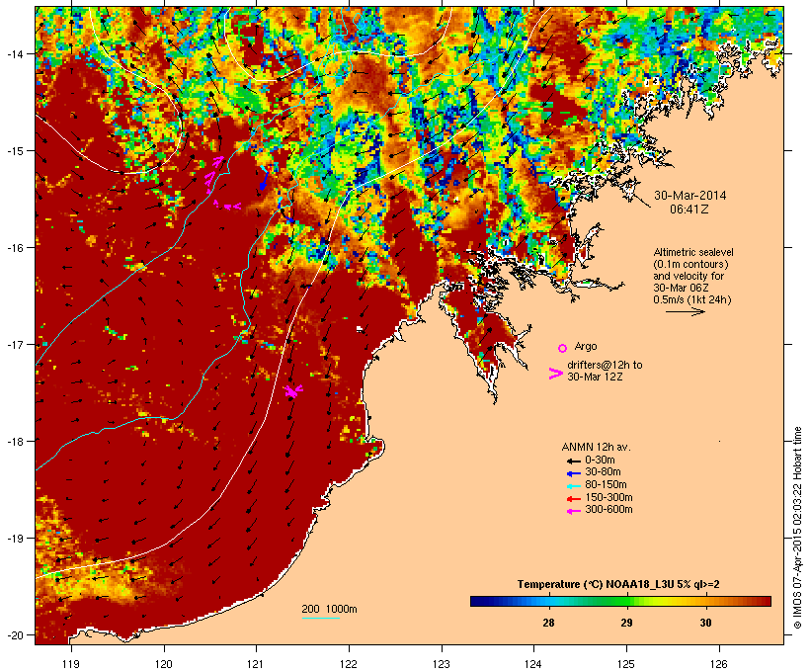Image resolution: width=810 pixels, height=672 pixels.
Task: Click the cyan 200 1000m depth contour line sample
Action: (x=321, y=619)
